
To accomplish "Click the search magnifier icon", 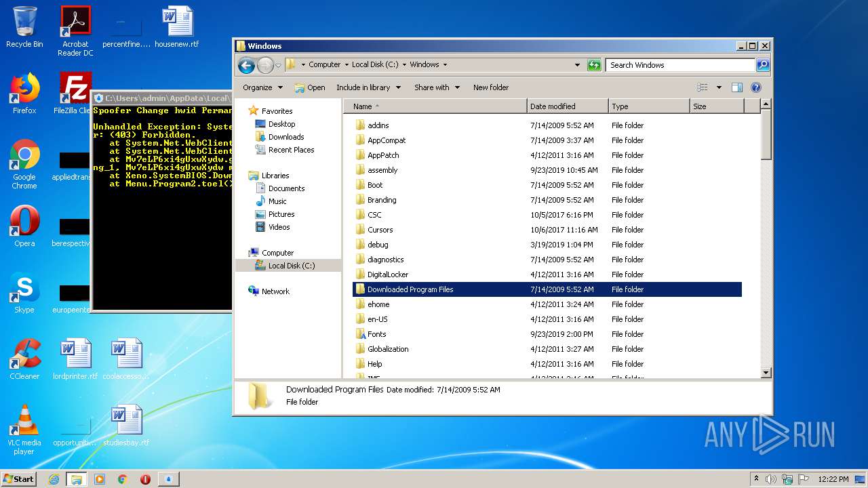I will pos(763,65).
